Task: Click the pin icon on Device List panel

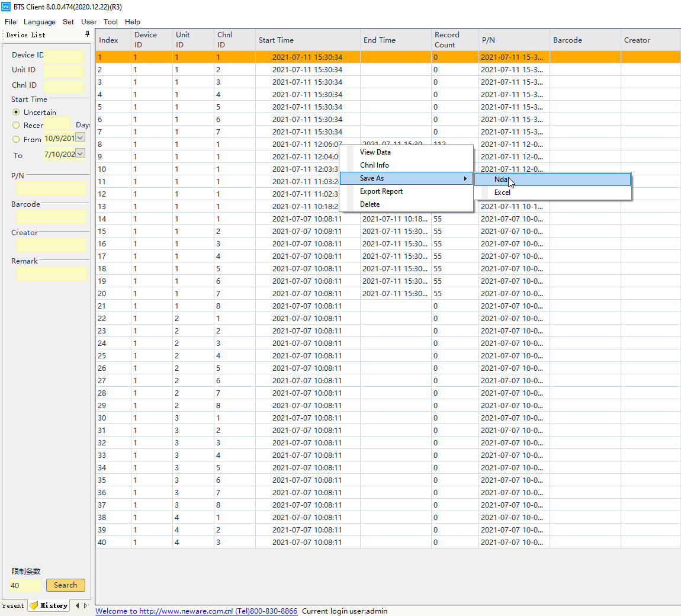Action: [x=87, y=34]
